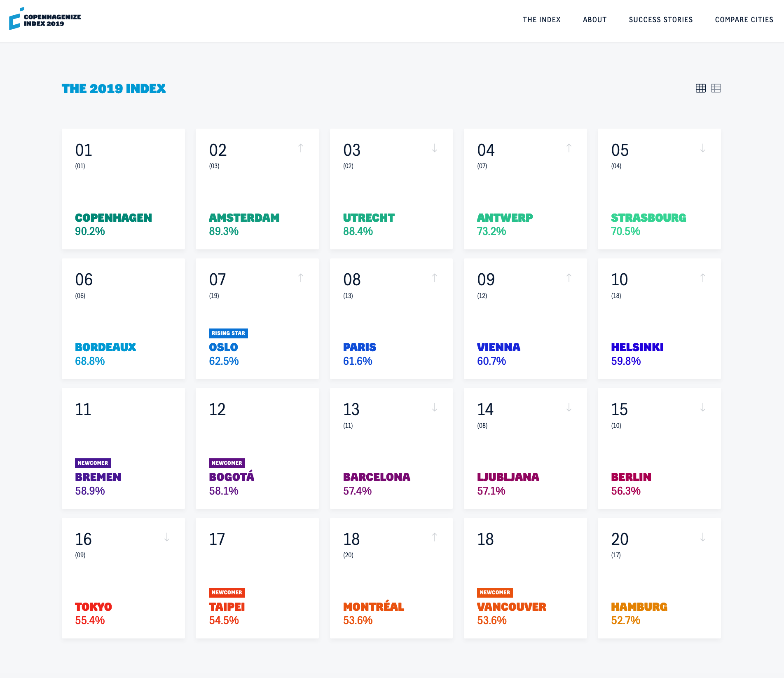784x678 pixels.
Task: Click The 2019 Index heading
Action: 114,89
